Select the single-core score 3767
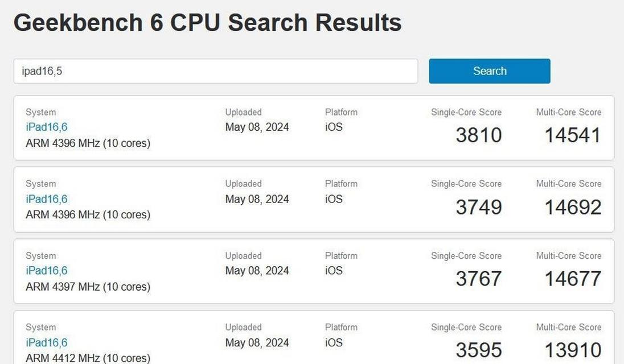The height and width of the screenshot is (364, 624). pos(479,279)
